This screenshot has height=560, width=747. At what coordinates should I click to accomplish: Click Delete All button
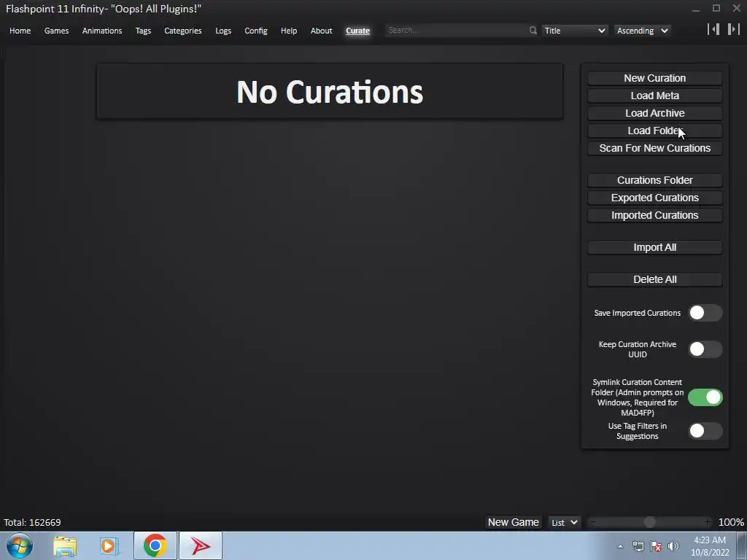[654, 279]
